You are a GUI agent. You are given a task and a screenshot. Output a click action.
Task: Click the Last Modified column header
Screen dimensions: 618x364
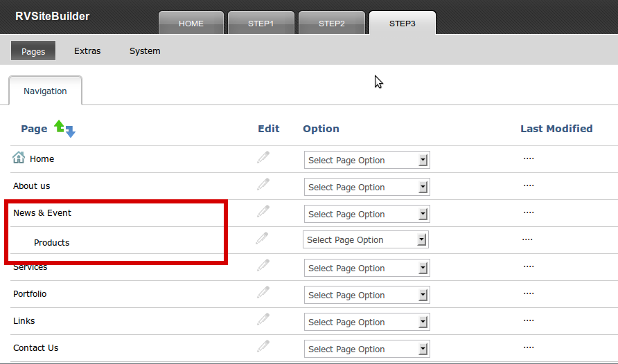pyautogui.click(x=556, y=129)
